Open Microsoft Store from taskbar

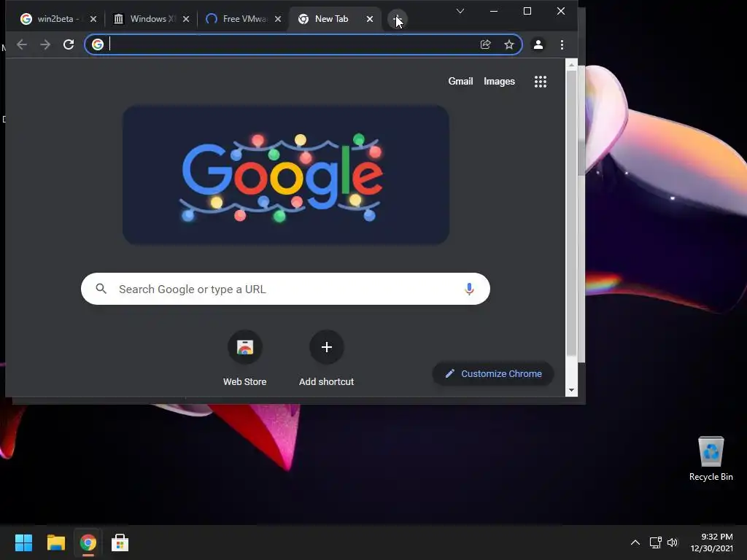pyautogui.click(x=120, y=542)
